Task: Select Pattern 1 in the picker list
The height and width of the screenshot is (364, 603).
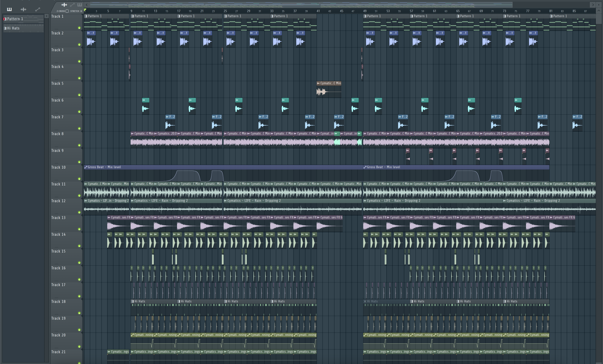Action: [x=23, y=19]
